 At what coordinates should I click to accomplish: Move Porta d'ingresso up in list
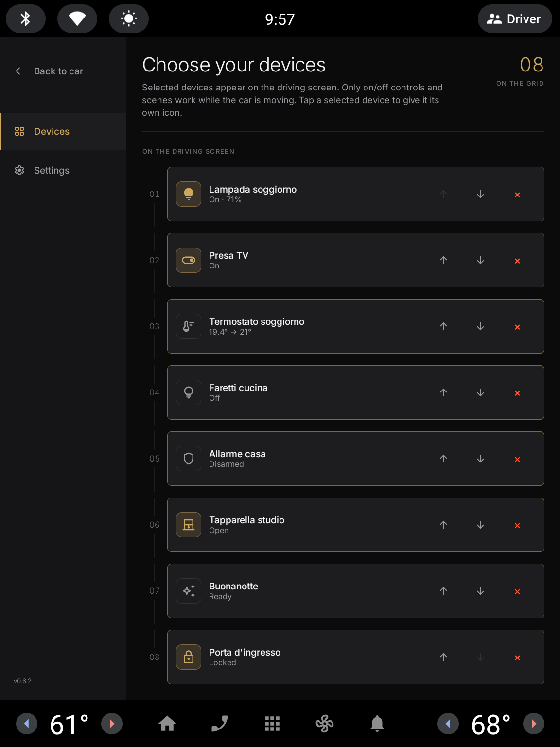click(x=443, y=657)
